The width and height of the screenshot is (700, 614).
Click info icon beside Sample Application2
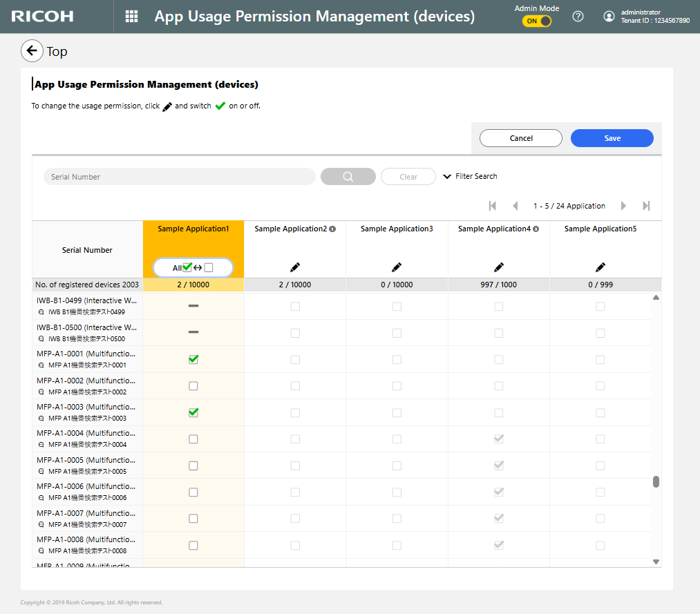(333, 229)
